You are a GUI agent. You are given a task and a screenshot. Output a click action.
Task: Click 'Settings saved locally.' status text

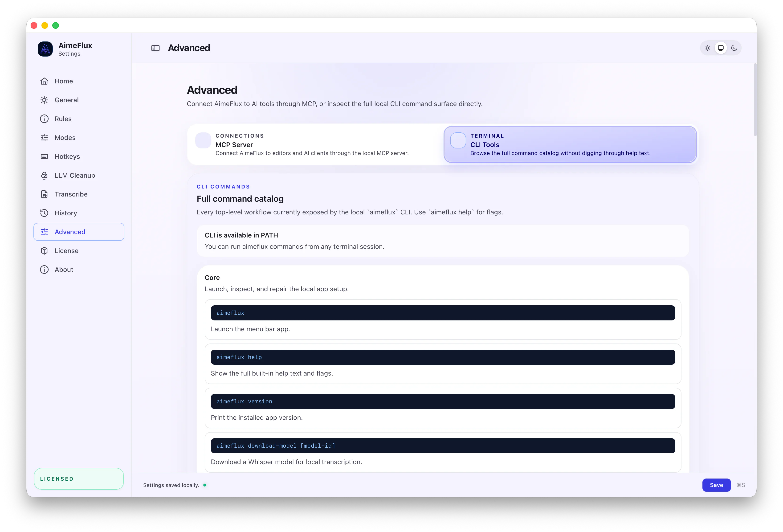click(x=171, y=485)
